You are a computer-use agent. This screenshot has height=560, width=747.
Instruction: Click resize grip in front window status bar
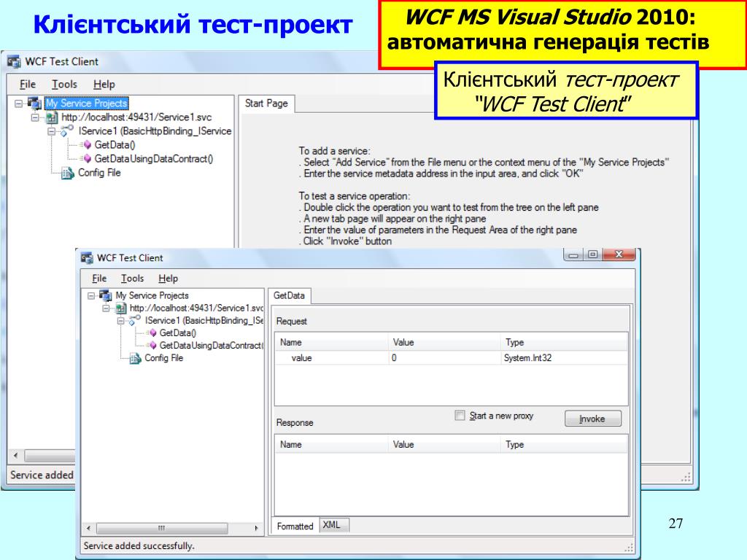(630, 547)
